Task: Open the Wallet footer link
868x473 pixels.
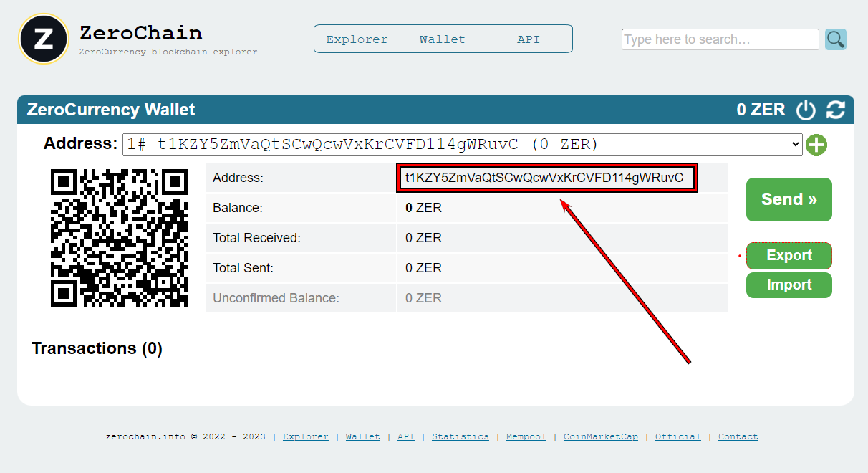Action: (363, 436)
